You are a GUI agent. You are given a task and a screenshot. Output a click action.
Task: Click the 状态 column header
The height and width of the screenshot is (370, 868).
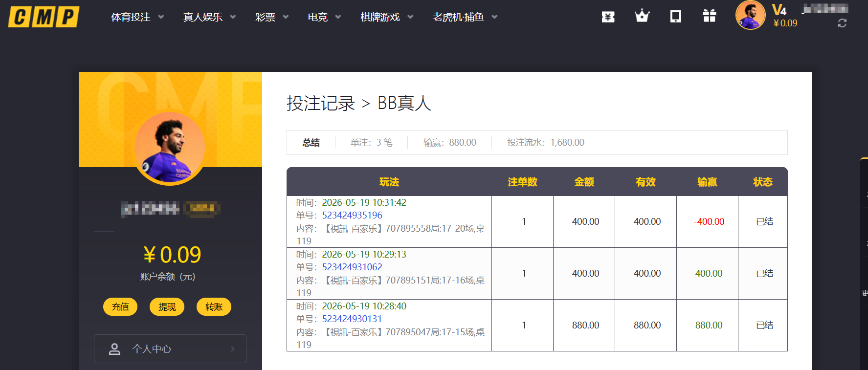[x=763, y=182]
